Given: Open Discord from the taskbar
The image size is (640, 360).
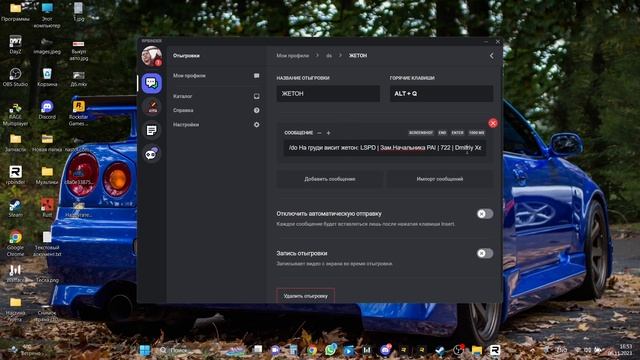Looking at the screenshot, I should (x=386, y=349).
